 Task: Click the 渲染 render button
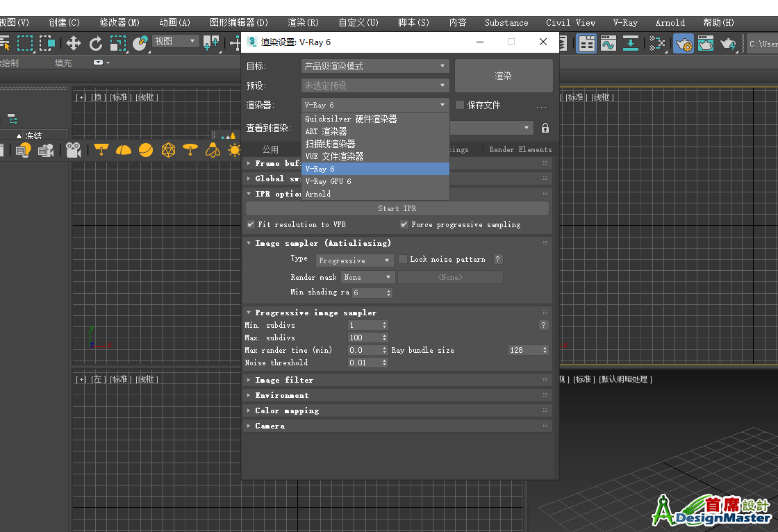pyautogui.click(x=504, y=76)
